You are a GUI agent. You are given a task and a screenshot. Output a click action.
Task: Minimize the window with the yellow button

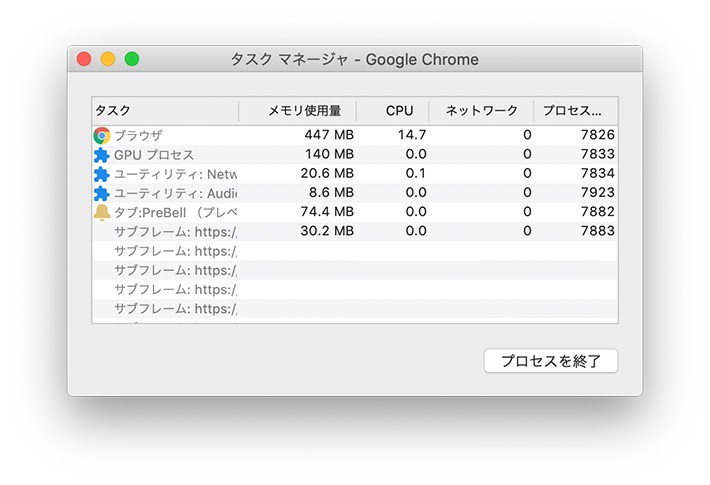[x=108, y=59]
